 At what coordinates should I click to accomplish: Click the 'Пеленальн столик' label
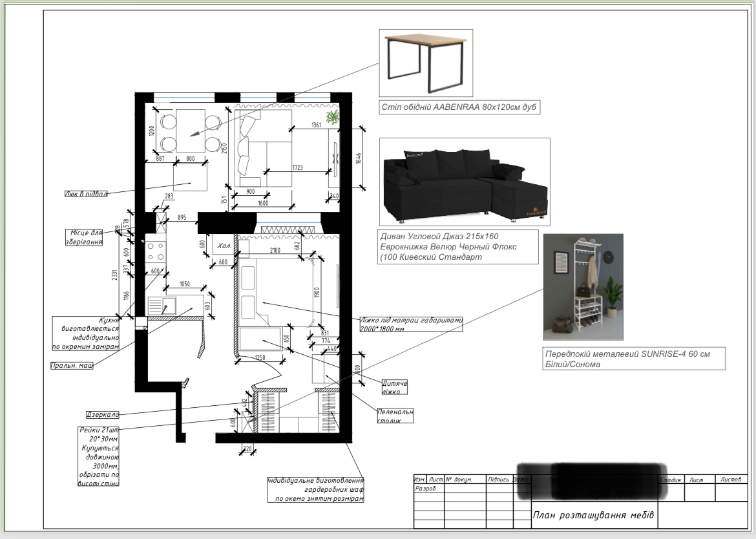(395, 416)
